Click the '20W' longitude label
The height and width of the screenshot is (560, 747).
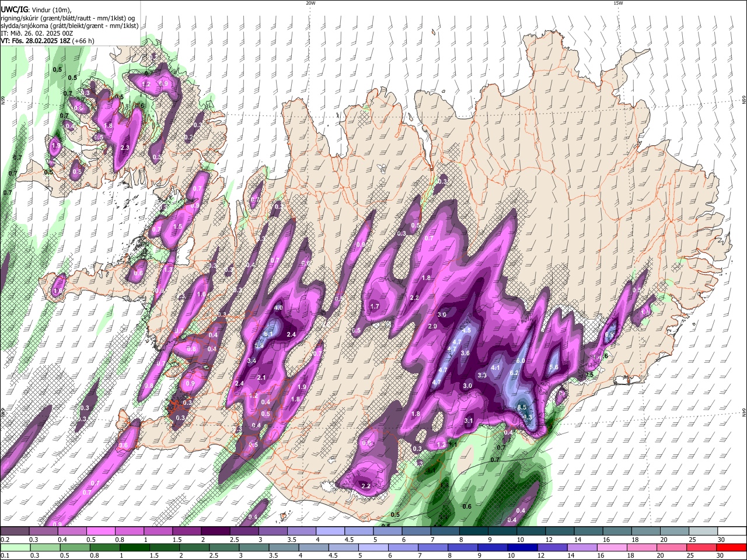point(310,3)
